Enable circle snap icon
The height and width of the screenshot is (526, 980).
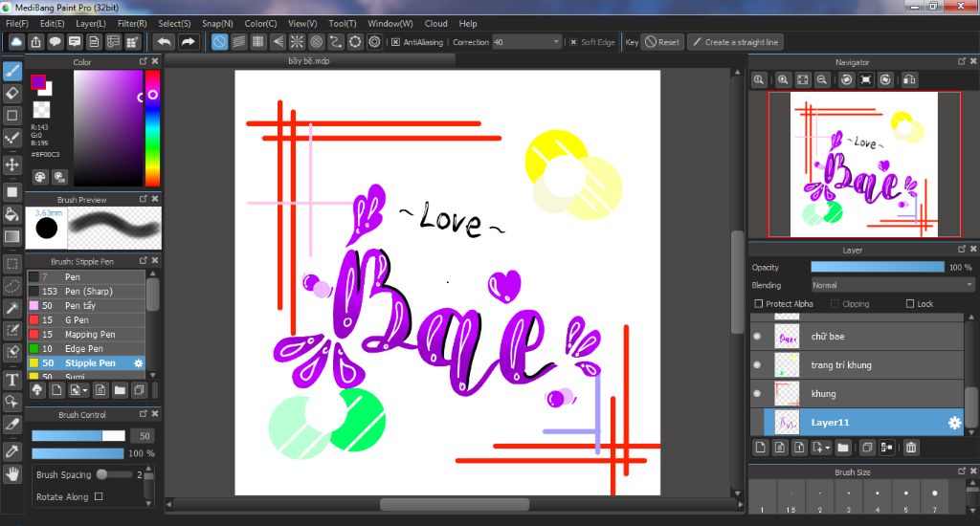pos(316,42)
